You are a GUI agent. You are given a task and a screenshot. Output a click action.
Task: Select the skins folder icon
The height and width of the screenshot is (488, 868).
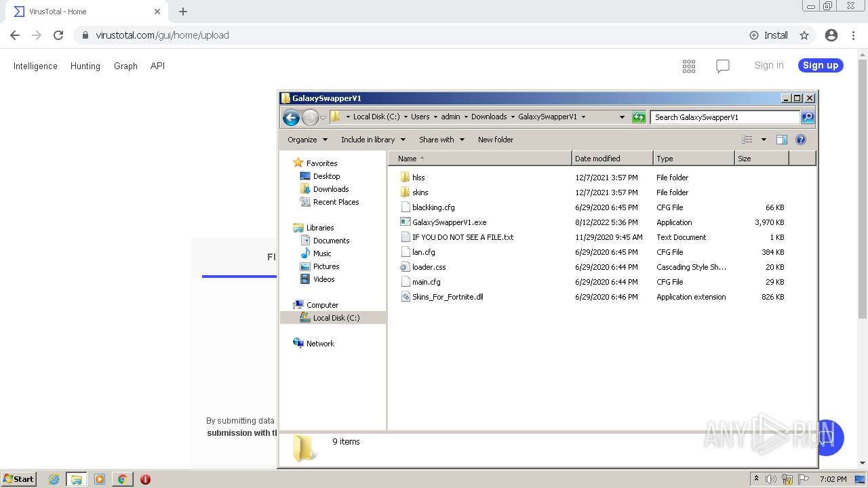tap(405, 192)
